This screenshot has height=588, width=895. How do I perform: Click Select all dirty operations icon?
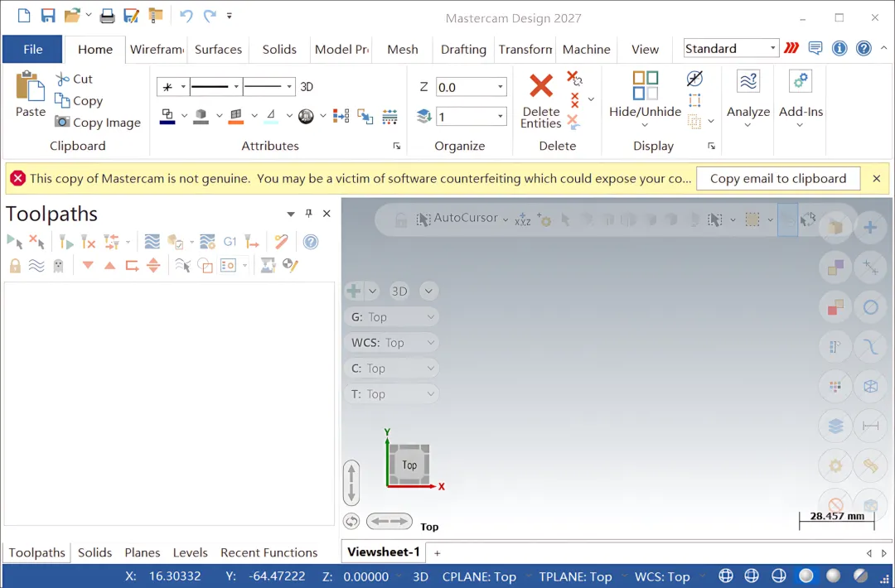37,242
